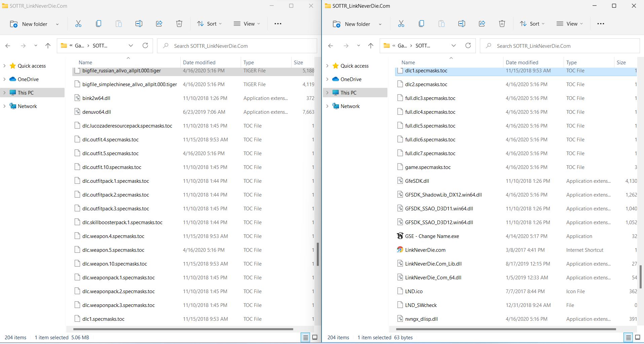Click the Delete trash icon in left window

tap(179, 24)
